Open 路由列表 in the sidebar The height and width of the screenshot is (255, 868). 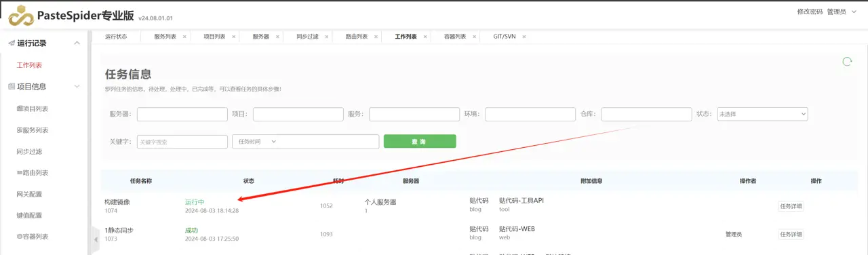tap(32, 173)
